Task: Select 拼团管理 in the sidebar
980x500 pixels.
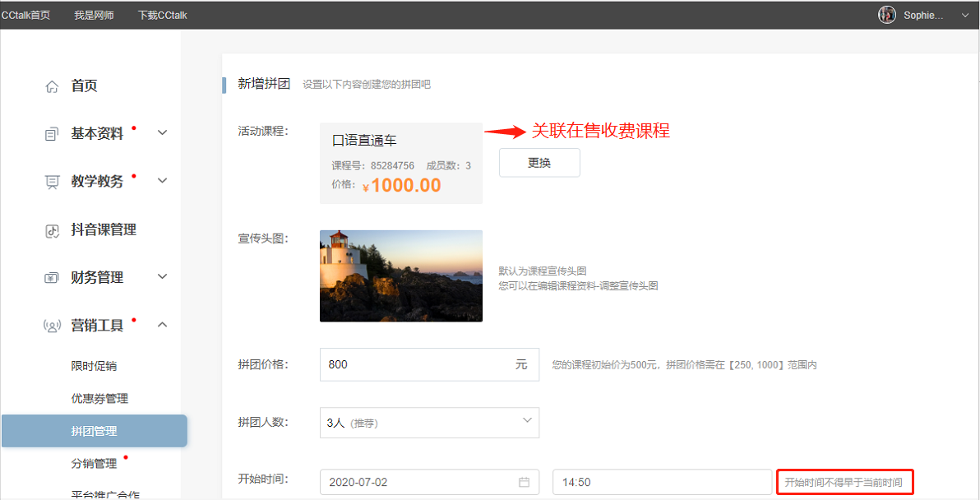Action: (x=95, y=431)
